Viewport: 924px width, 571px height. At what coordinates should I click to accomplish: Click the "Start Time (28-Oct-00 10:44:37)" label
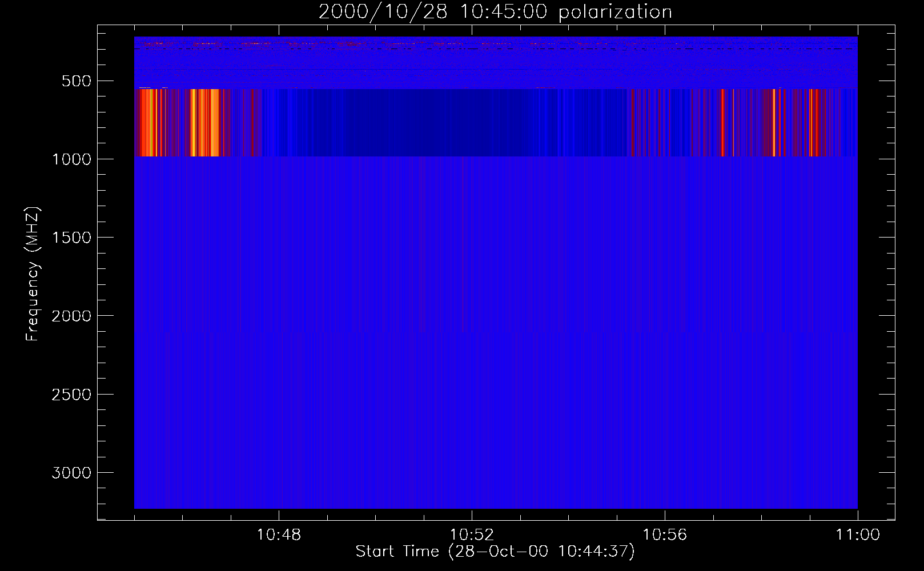point(495,552)
